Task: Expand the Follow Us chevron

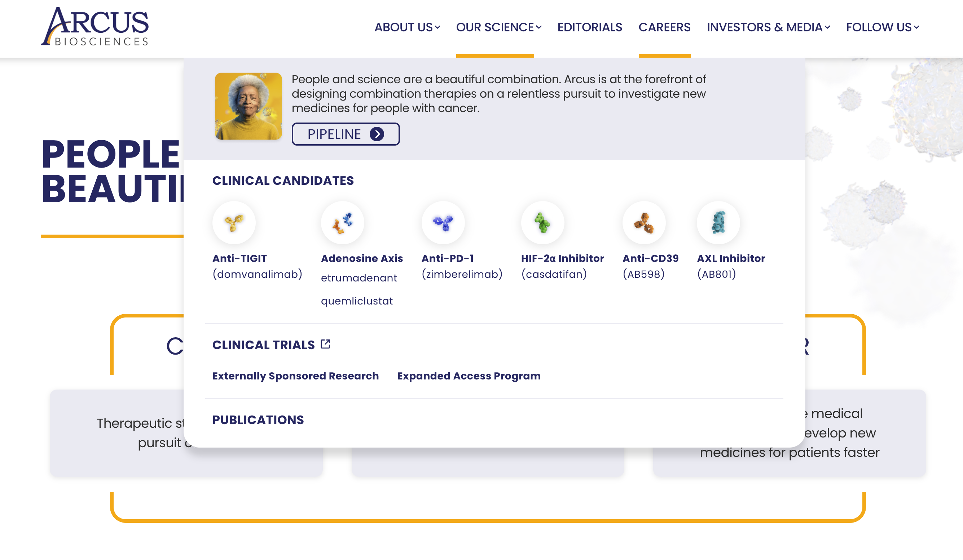Action: [916, 27]
